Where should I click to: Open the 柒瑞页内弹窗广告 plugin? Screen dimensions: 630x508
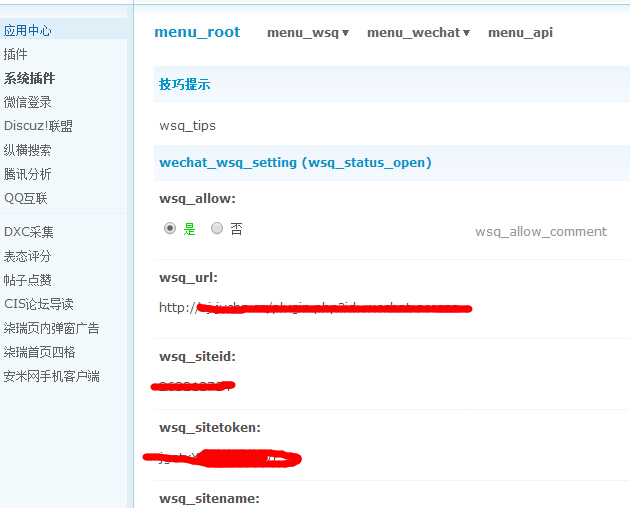tap(51, 328)
